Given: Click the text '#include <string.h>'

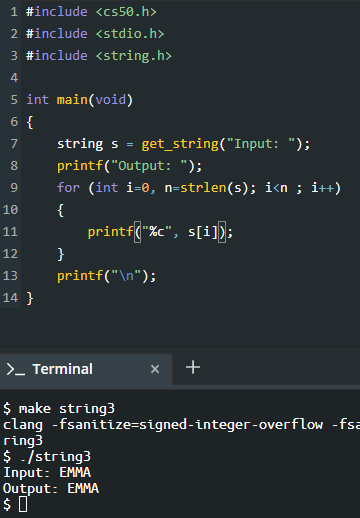Looking at the screenshot, I should click(x=99, y=56).
